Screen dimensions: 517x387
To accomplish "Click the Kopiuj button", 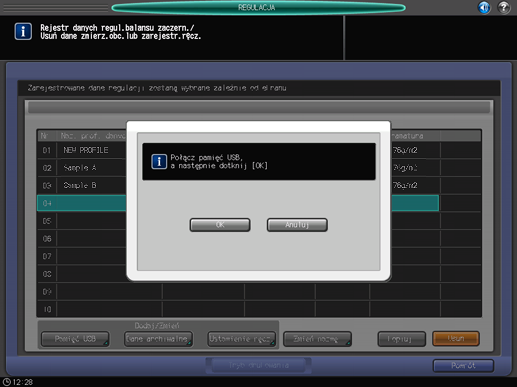I will (x=401, y=339).
